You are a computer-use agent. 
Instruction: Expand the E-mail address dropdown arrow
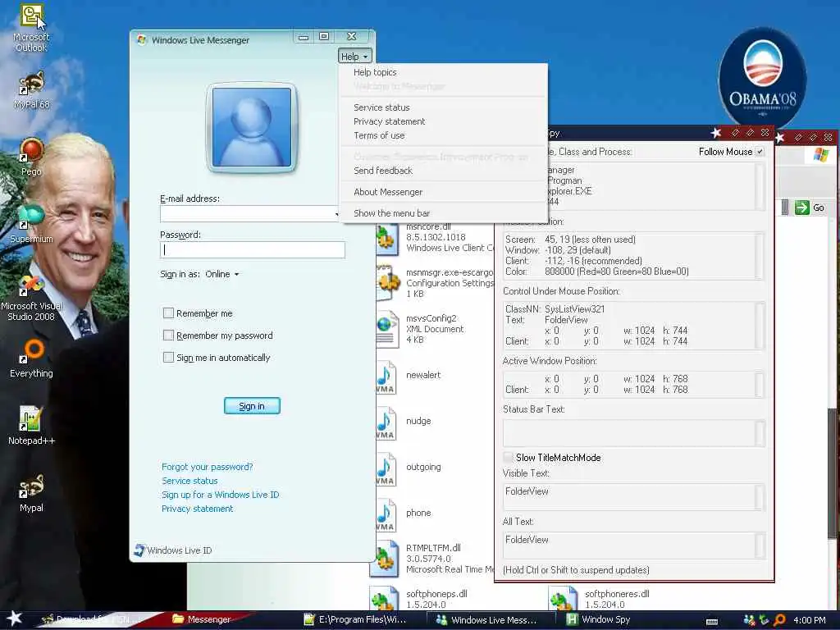tap(337, 214)
